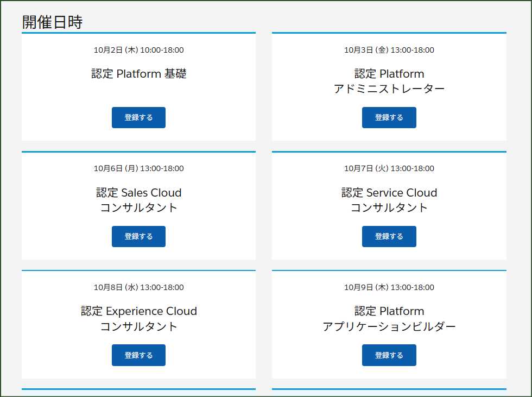Register for Sales Cloud コンサルタント session

tap(138, 236)
